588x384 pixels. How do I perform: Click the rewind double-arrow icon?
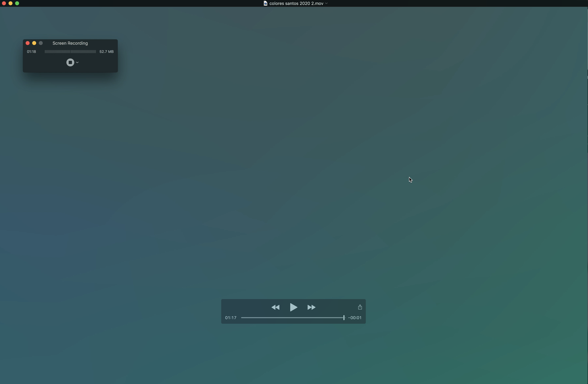click(275, 307)
